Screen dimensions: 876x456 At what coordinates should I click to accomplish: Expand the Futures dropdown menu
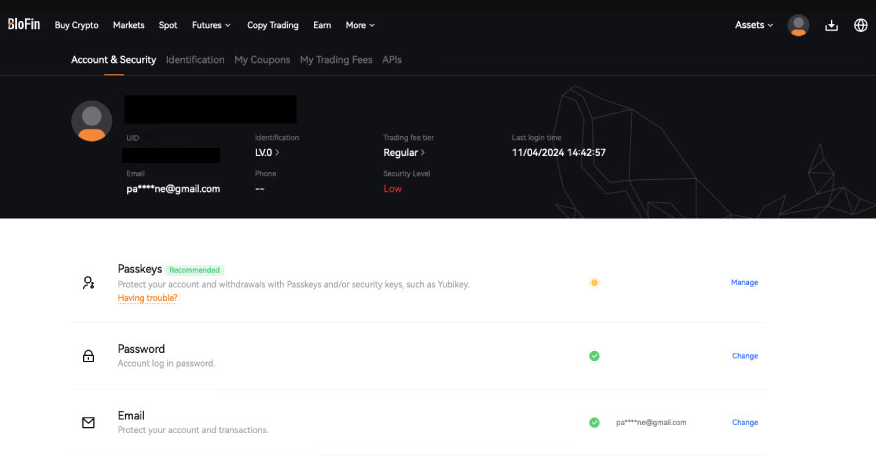tap(211, 25)
